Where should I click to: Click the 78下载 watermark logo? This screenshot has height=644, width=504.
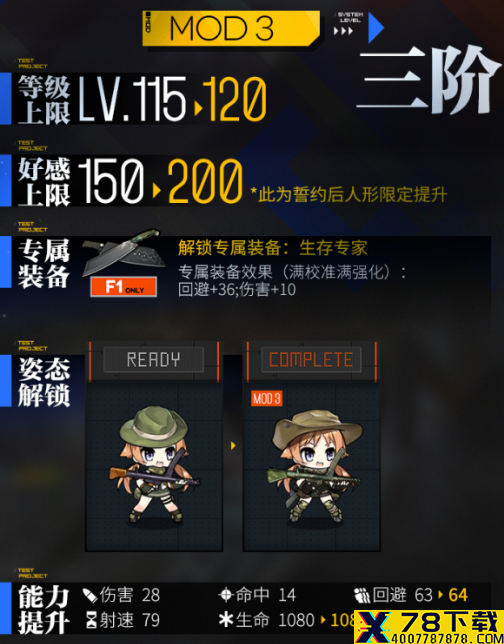click(x=429, y=627)
